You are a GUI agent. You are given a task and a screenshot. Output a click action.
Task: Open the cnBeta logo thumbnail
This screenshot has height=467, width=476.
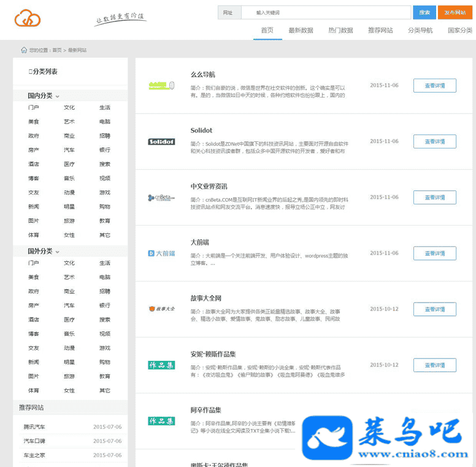(161, 198)
